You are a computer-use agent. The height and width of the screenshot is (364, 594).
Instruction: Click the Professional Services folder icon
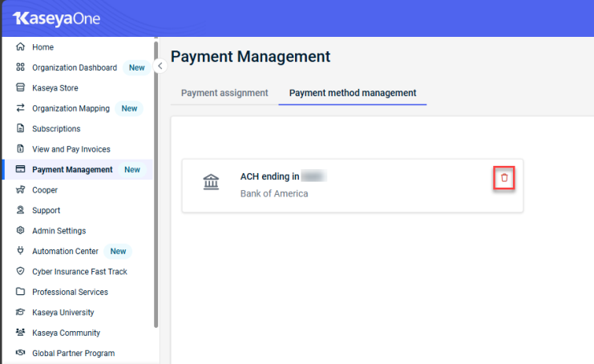pyautogui.click(x=21, y=292)
